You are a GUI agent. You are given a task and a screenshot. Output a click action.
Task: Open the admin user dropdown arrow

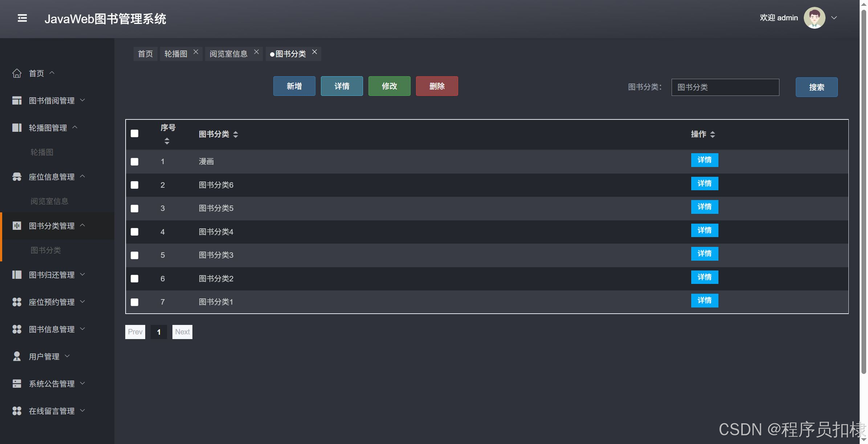(834, 18)
